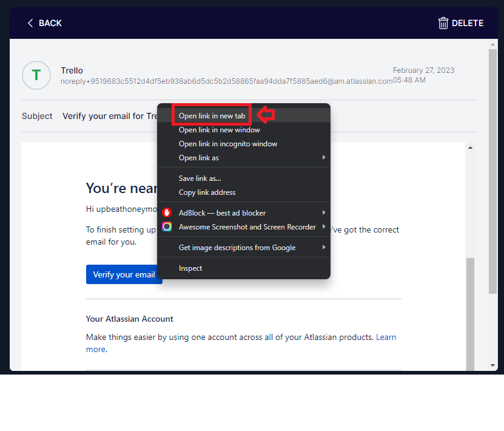Follow the 'Learn more' link
Screen dimensions: 504x431
click(386, 337)
